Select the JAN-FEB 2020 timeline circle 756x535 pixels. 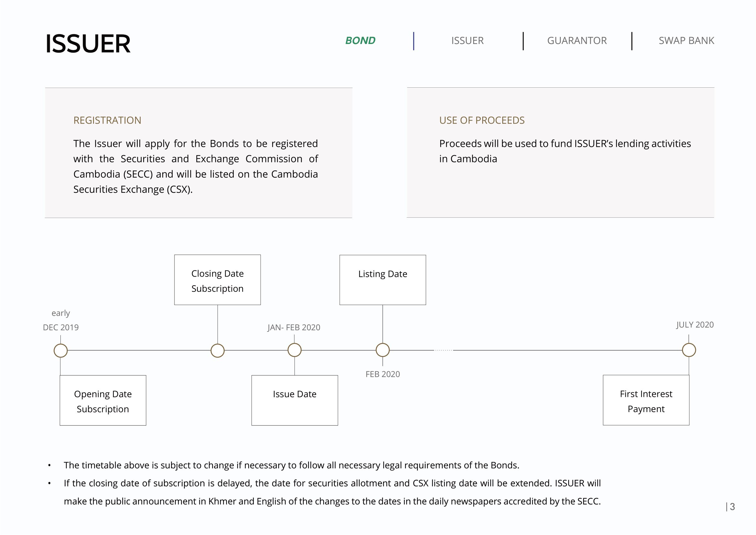click(294, 350)
